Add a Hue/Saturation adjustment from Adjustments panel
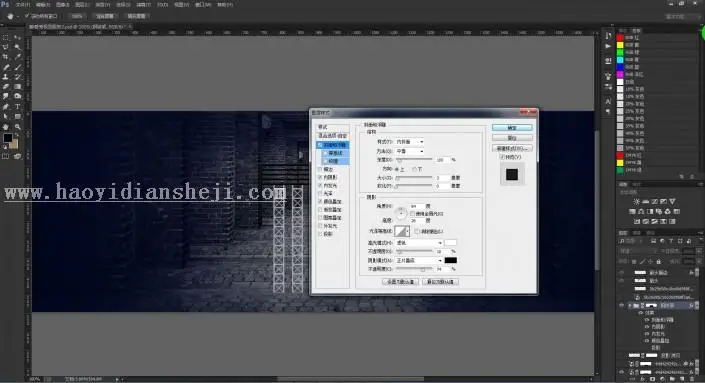The width and height of the screenshot is (705, 383). pos(632,211)
